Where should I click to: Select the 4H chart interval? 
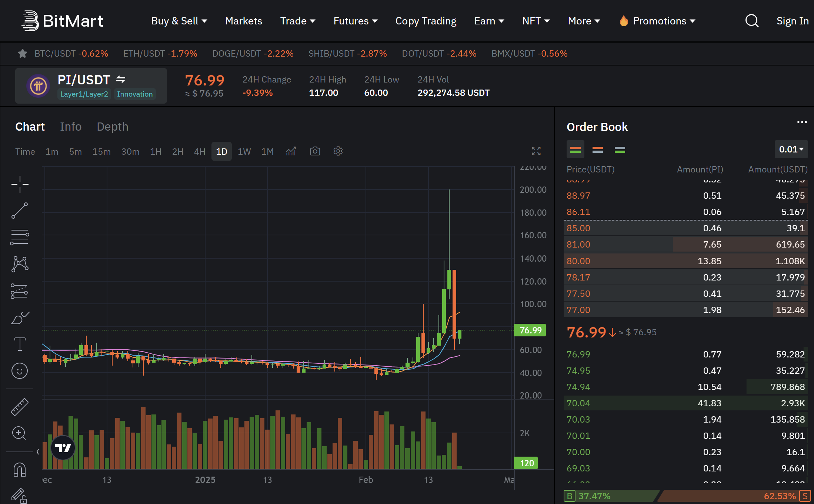200,151
